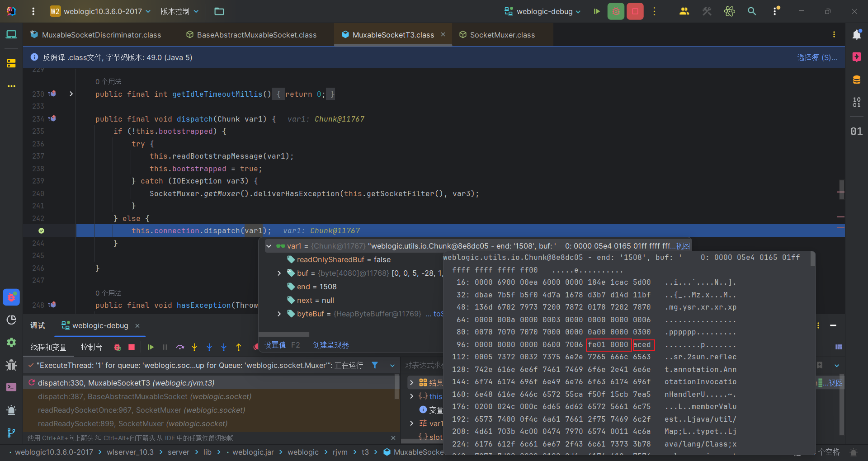
Task: Open Git branch tool window icon
Action: tap(11, 433)
